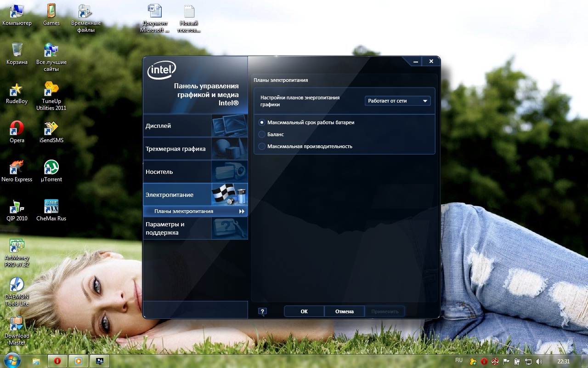Viewport: 588px width, 368px height.
Task: Open the Opera desktop shortcut
Action: (x=17, y=128)
